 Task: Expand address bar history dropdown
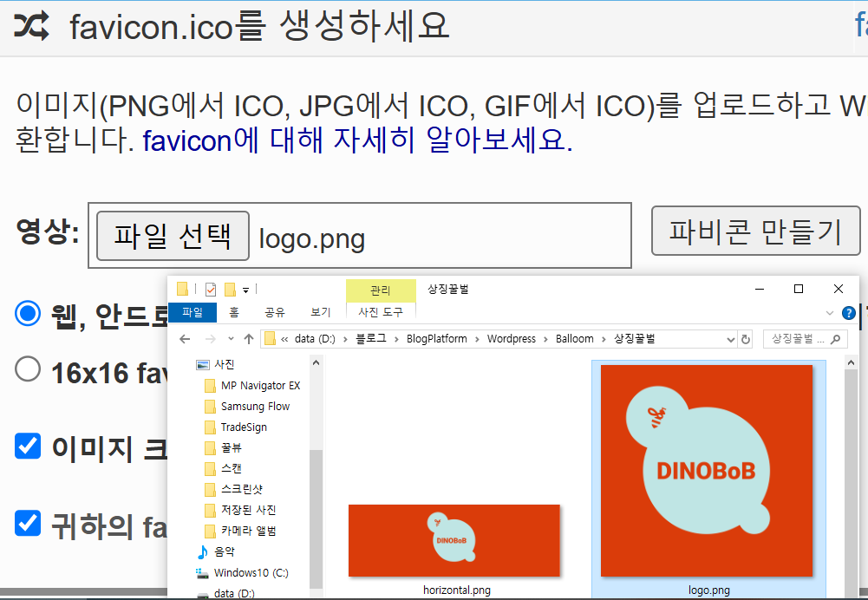[731, 339]
